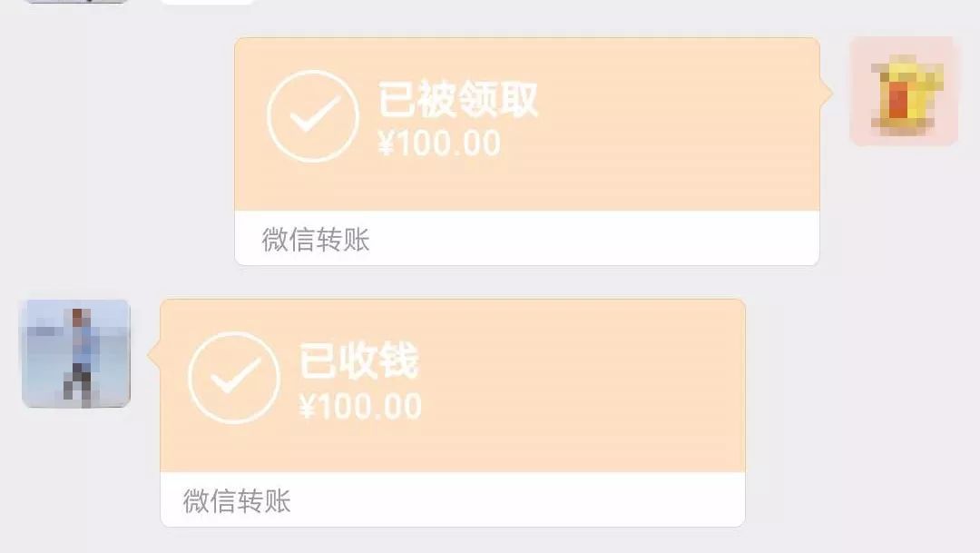Image resolution: width=980 pixels, height=553 pixels.
Task: Tap the orange 已被领取 transfer card
Action: (x=526, y=123)
